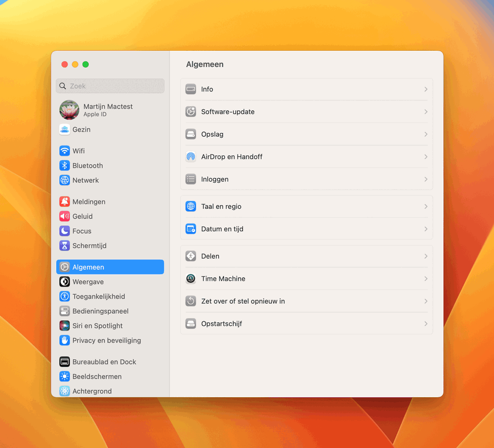Open the Delen settings label
This screenshot has height=448, width=494.
tap(210, 256)
